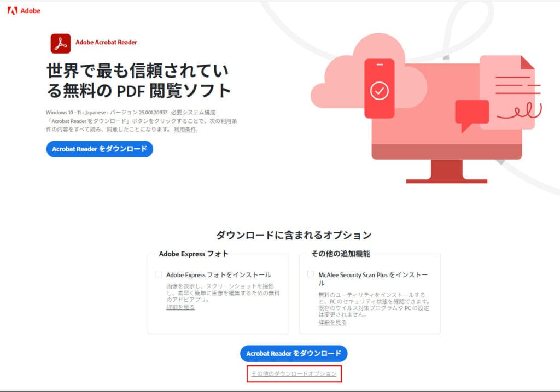Enable the Adobe Express フォトをインストール checkbox
The image size is (560, 392).
click(159, 274)
